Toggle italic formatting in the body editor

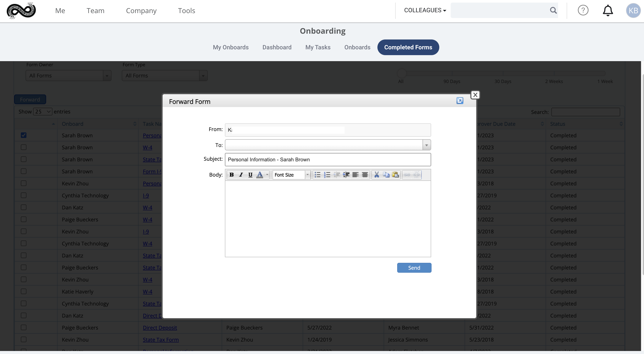click(241, 175)
